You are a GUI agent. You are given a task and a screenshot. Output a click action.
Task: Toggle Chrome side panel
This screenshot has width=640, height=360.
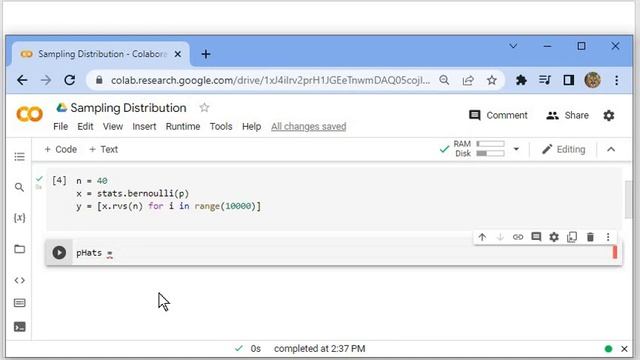[569, 80]
